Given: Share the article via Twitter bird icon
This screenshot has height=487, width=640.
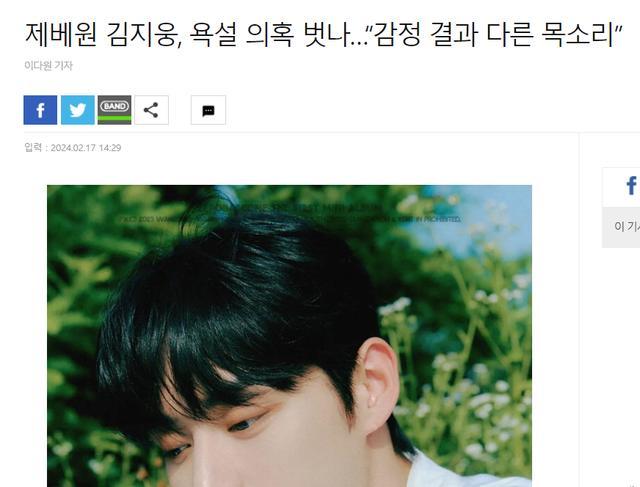Looking at the screenshot, I should [x=78, y=110].
